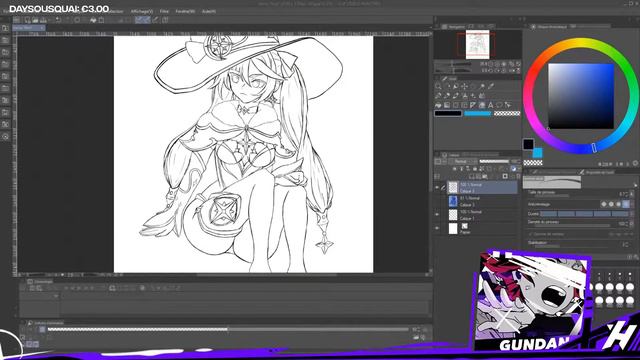Screen dimensions: 640x360
Task: Click the Open file icon in command bar
Action: point(35,20)
